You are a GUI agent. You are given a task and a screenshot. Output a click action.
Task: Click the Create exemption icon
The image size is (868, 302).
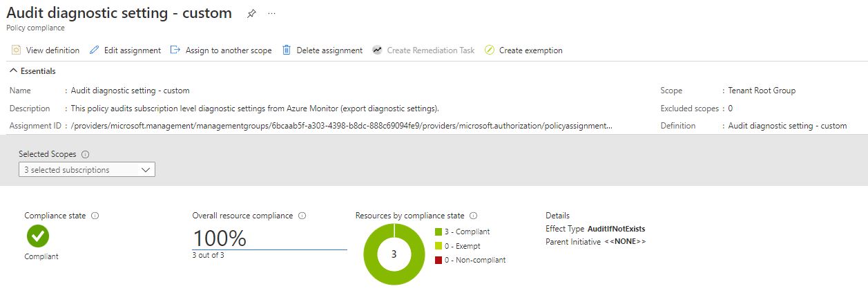(x=490, y=50)
